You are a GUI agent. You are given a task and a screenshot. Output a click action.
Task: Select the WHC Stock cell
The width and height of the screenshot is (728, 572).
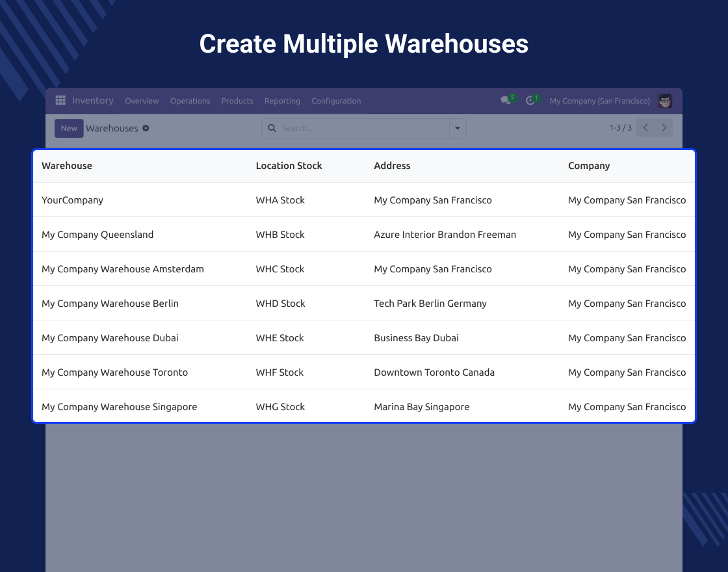pos(280,269)
